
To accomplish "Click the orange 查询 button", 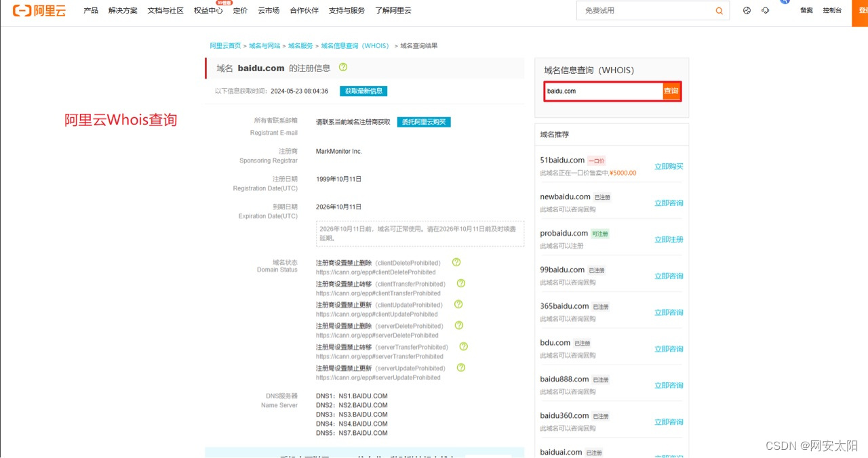I will 671,91.
